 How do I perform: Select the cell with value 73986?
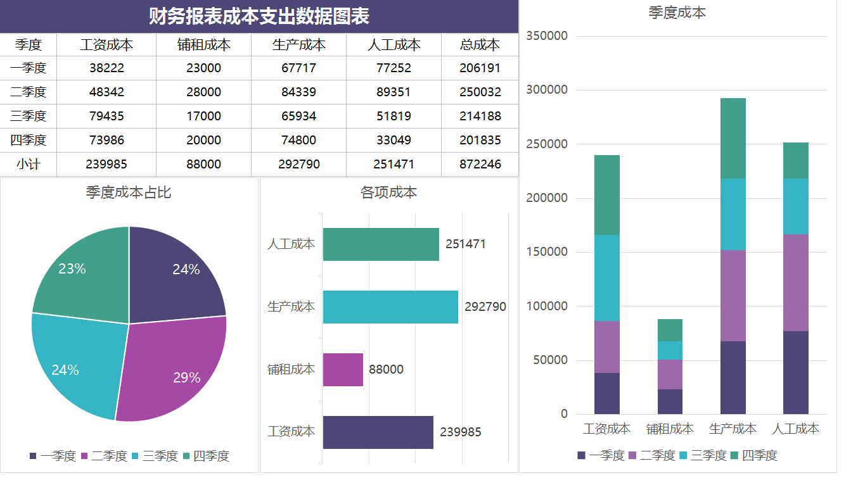[106, 141]
